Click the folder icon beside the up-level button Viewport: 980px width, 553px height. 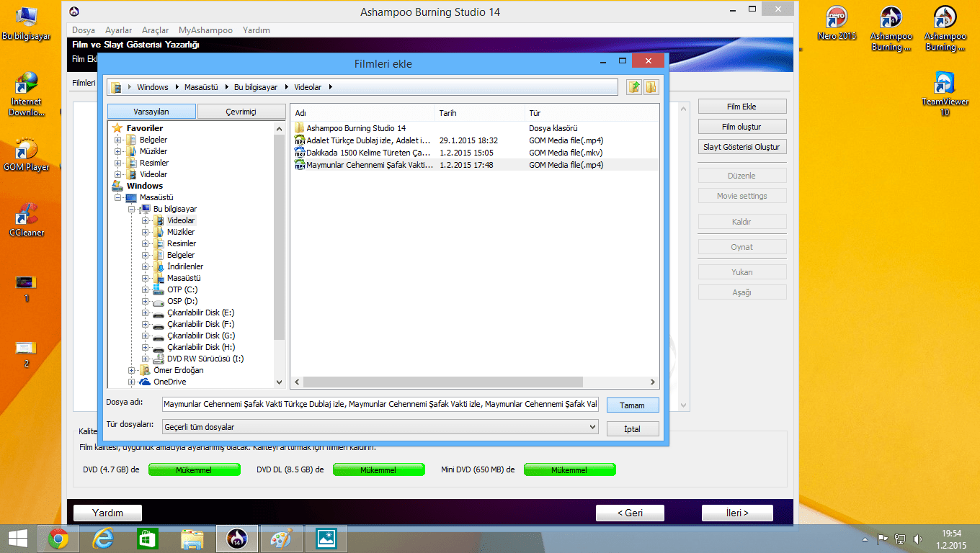pyautogui.click(x=651, y=87)
